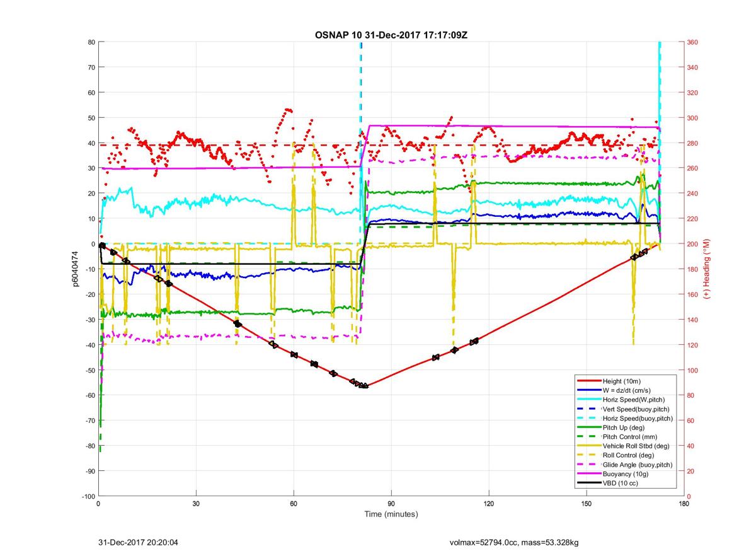Click legend label "Glide Angle (buoy,pitch)"
The height and width of the screenshot is (558, 756).
coord(638,465)
